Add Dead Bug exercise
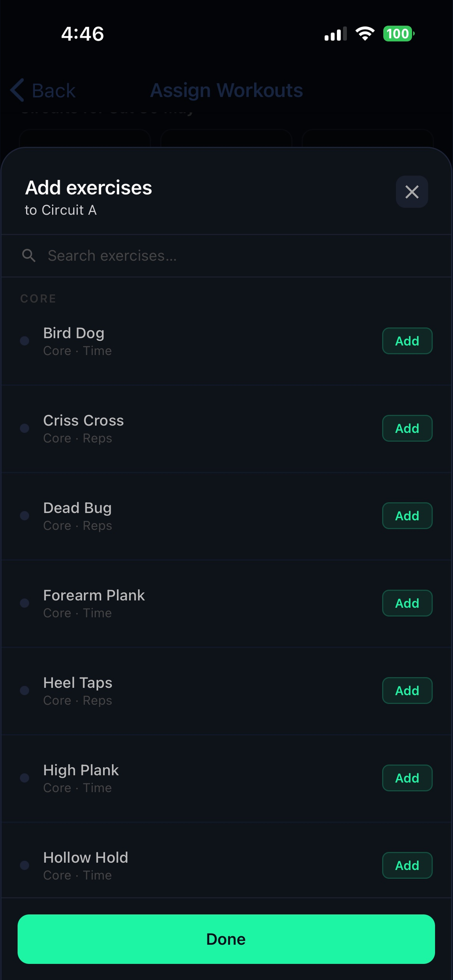 point(407,516)
